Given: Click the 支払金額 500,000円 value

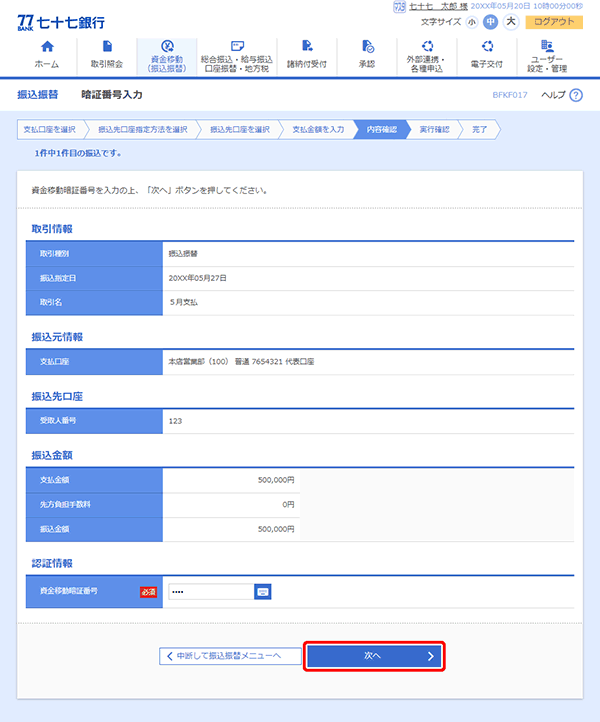Looking at the screenshot, I should pyautogui.click(x=276, y=480).
